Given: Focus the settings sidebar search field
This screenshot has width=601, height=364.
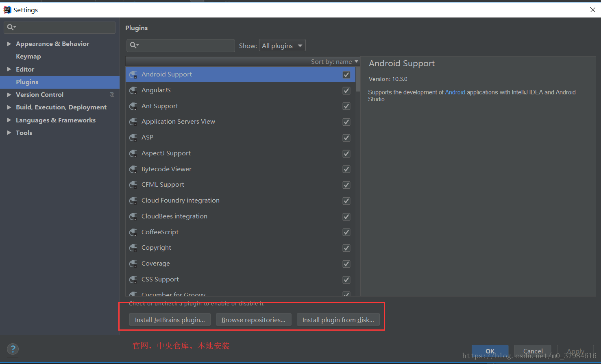Looking at the screenshot, I should (x=60, y=28).
